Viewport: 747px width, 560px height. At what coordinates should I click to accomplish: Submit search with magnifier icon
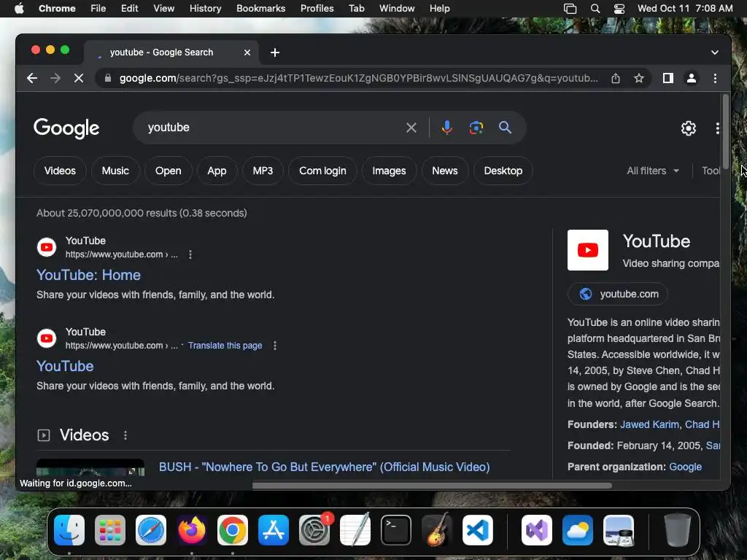[505, 128]
